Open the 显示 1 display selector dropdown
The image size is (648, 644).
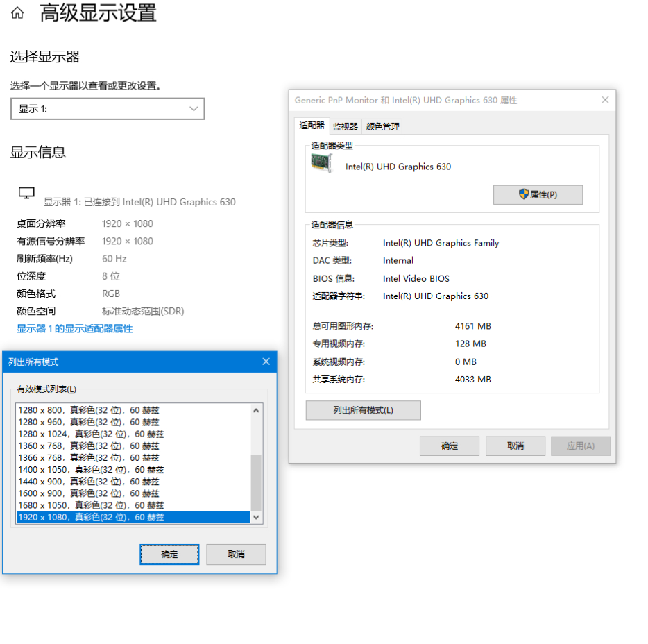point(108,109)
